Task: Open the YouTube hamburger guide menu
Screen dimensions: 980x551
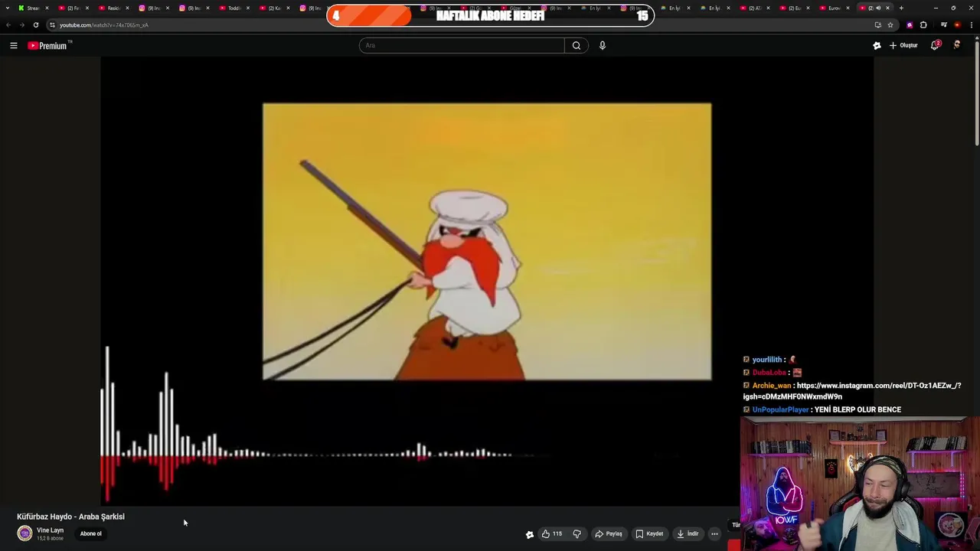Action: click(x=14, y=46)
